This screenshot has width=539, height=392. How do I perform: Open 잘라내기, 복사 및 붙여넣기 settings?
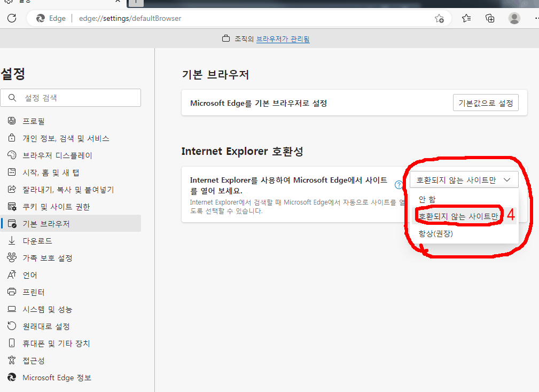coord(71,189)
